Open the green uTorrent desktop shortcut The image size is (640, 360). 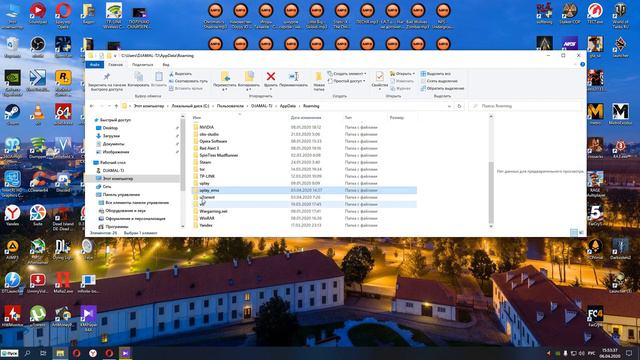point(38,317)
